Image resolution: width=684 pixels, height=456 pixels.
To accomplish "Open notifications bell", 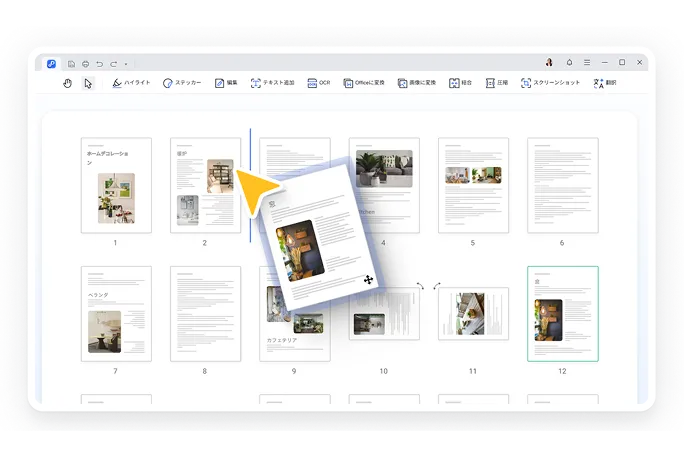I will coord(569,62).
